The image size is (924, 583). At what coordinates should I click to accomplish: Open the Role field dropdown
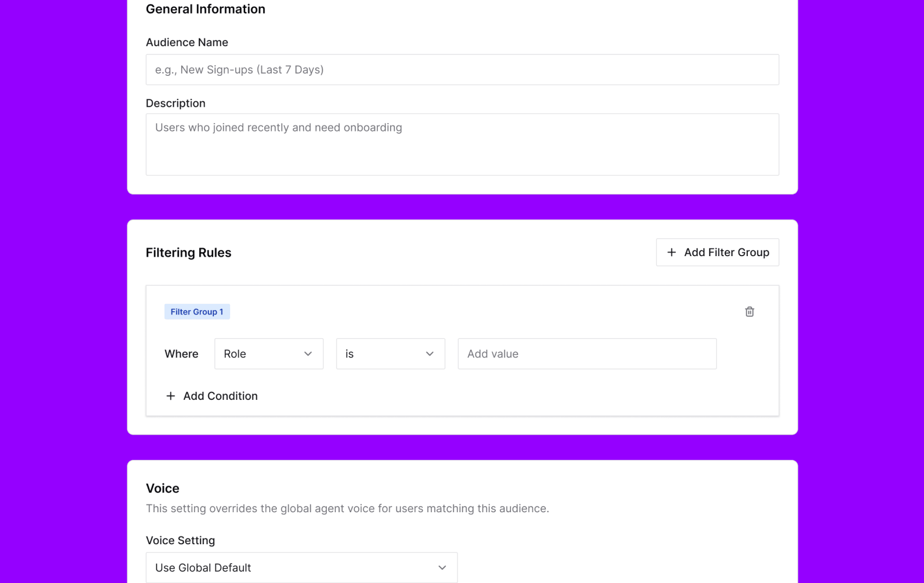pyautogui.click(x=269, y=354)
